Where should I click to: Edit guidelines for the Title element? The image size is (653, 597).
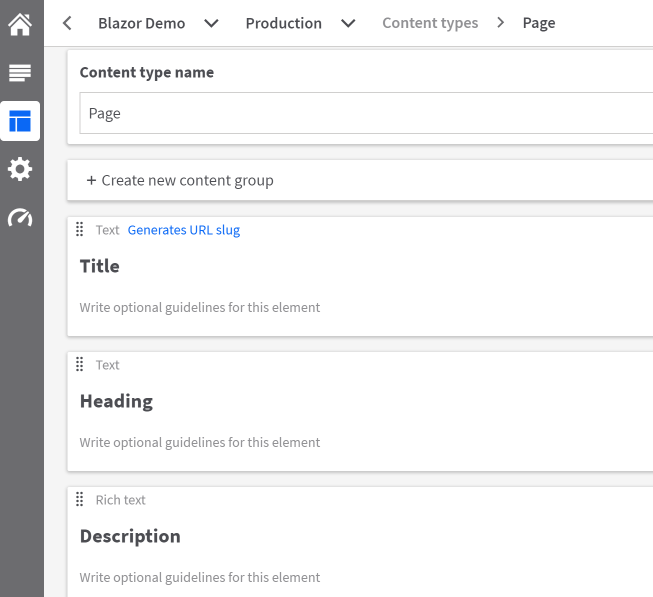click(199, 307)
